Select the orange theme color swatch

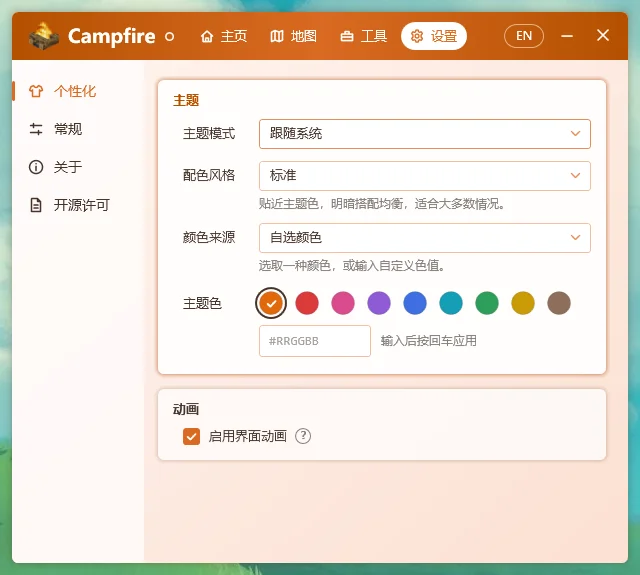(271, 303)
